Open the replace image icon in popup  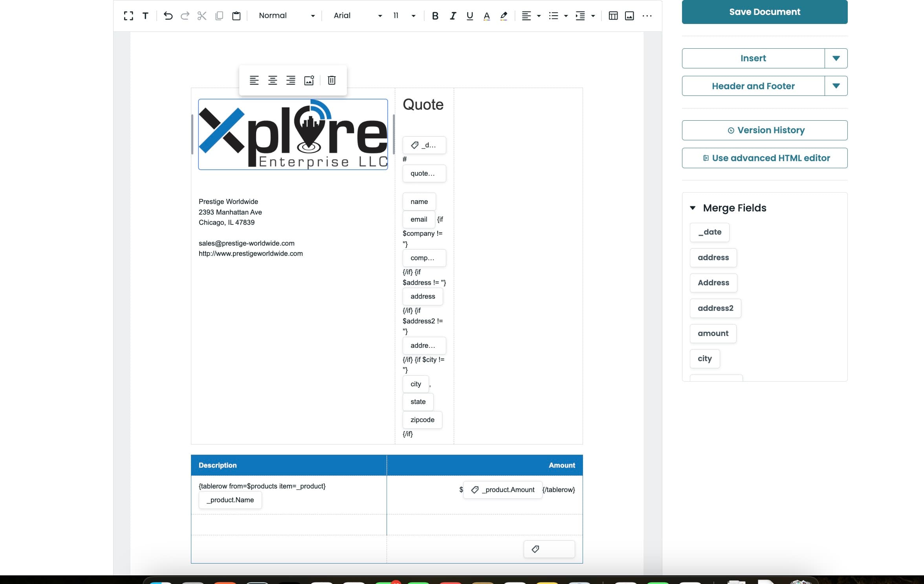coord(309,80)
